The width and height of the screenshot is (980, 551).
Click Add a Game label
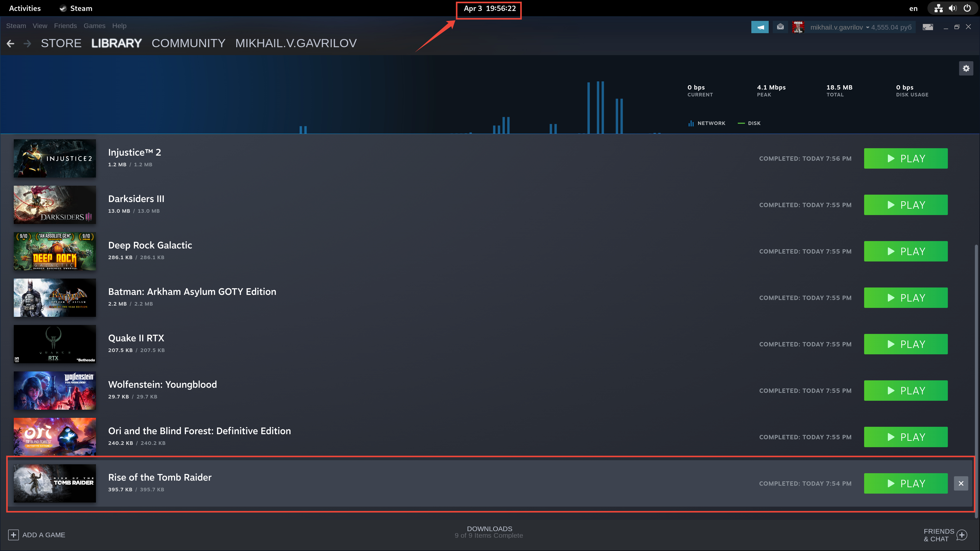[x=44, y=535]
